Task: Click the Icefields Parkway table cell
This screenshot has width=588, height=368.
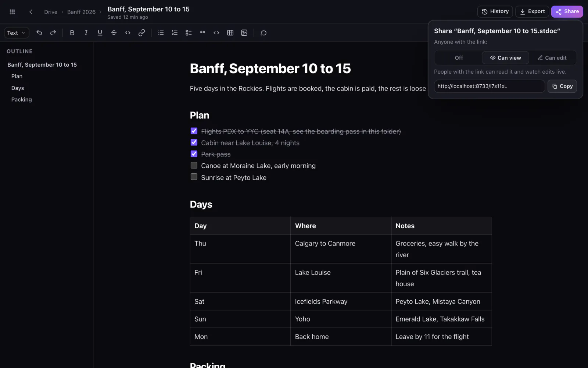Action: pyautogui.click(x=341, y=301)
